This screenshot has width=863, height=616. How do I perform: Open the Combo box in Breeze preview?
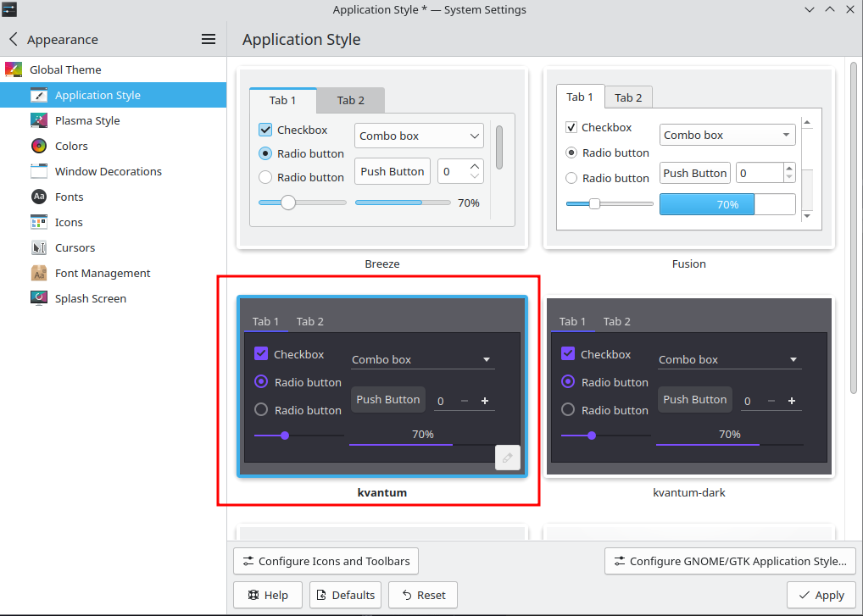pyautogui.click(x=419, y=136)
